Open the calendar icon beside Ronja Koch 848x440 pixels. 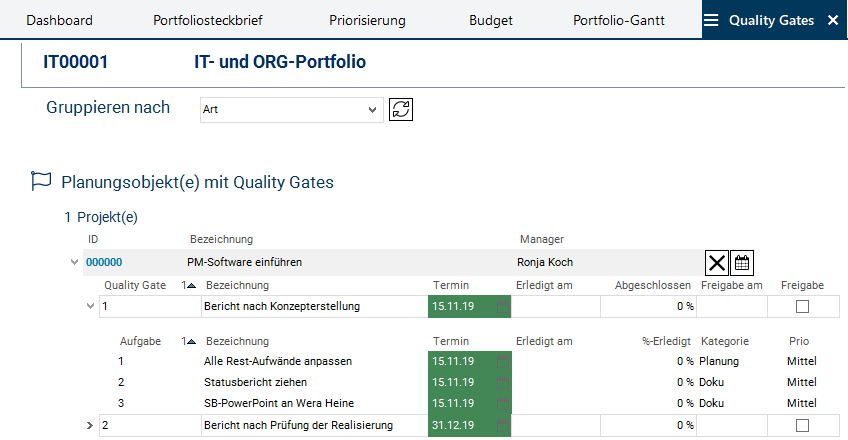[742, 263]
